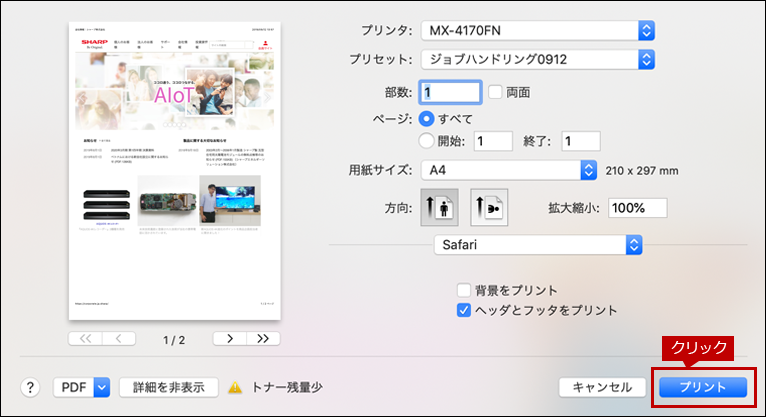Jump to last preview page arrow
766x417 pixels.
click(x=263, y=338)
